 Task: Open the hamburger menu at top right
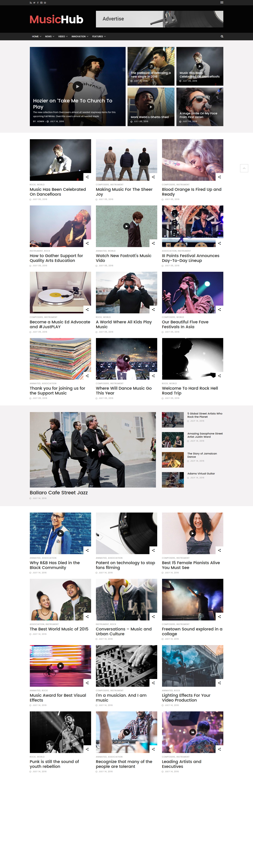coord(222,2)
